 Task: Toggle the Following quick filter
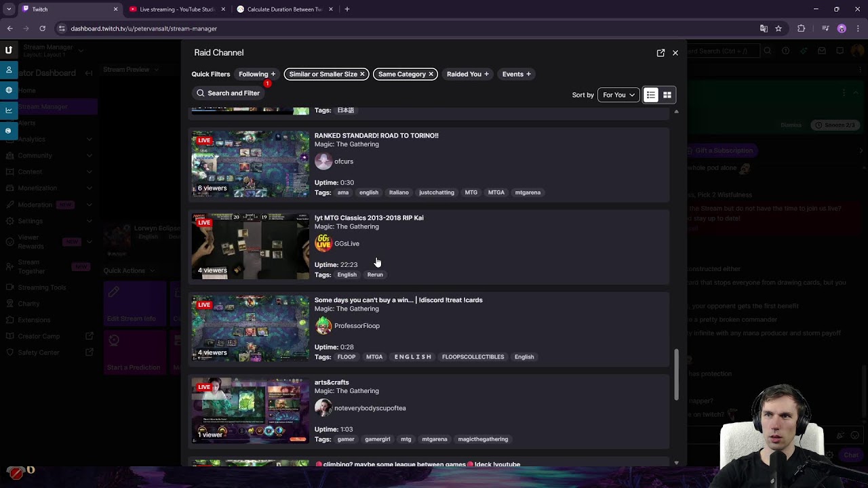[x=257, y=74]
